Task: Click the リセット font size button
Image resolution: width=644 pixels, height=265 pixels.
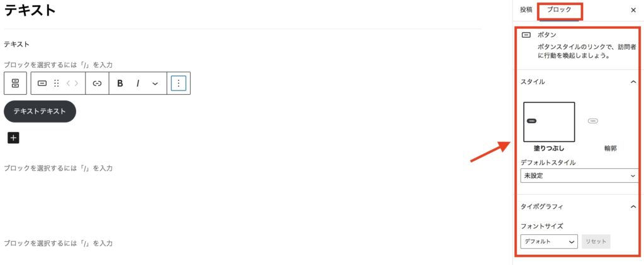Action: pos(596,242)
